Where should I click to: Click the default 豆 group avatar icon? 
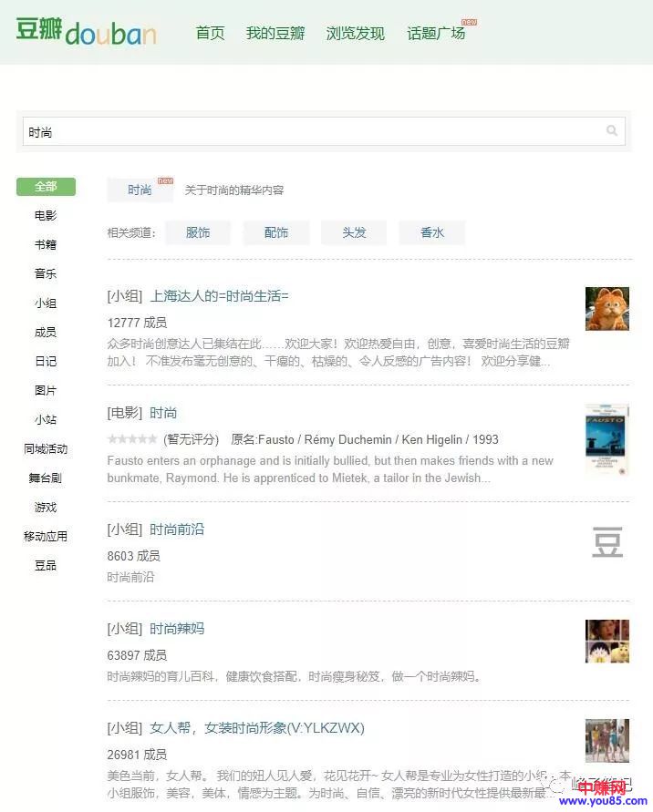click(607, 541)
